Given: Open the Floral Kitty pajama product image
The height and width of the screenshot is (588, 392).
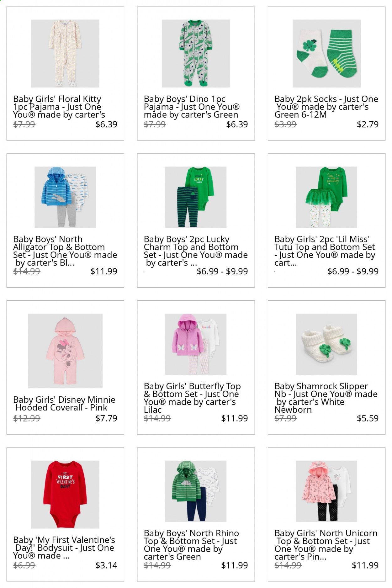Looking at the screenshot, I should click(65, 54).
